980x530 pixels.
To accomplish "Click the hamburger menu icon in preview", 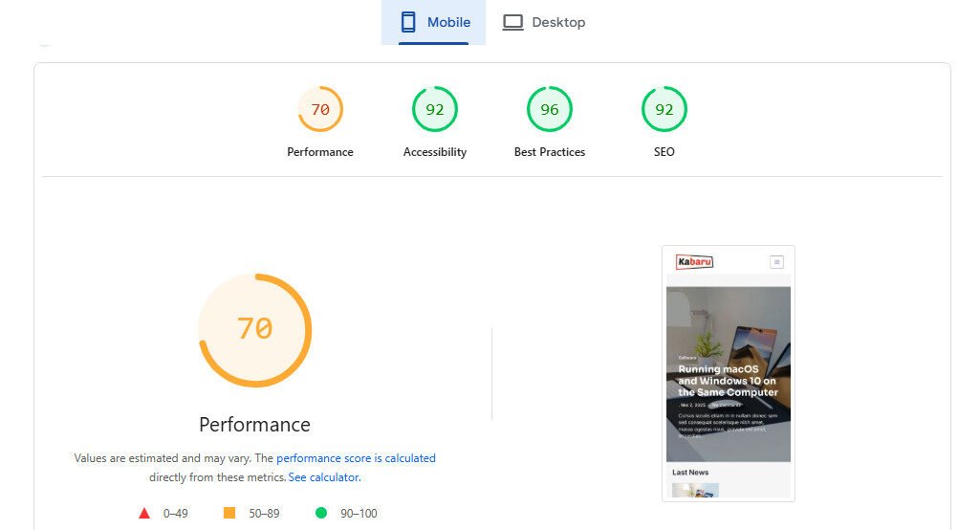I will (777, 262).
